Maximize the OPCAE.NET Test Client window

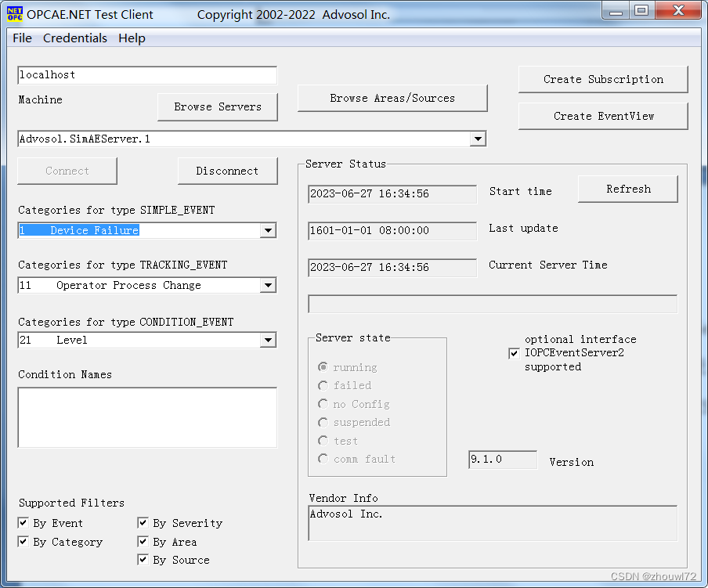tap(641, 11)
